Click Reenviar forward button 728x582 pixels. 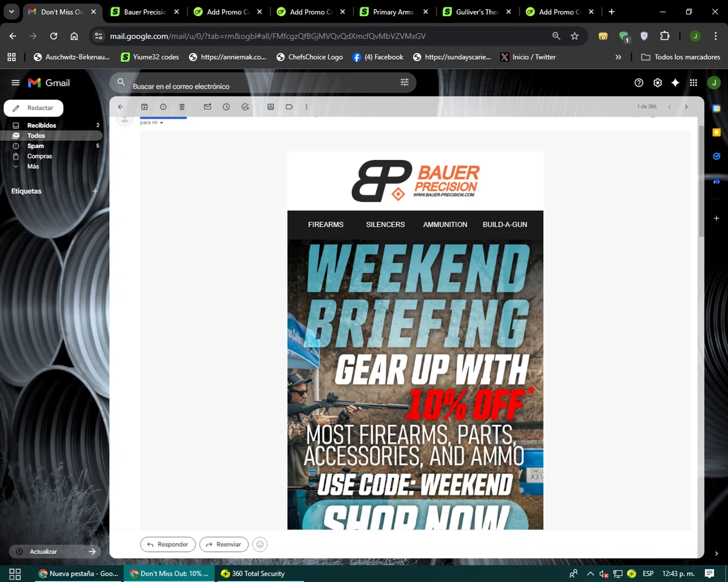(224, 544)
